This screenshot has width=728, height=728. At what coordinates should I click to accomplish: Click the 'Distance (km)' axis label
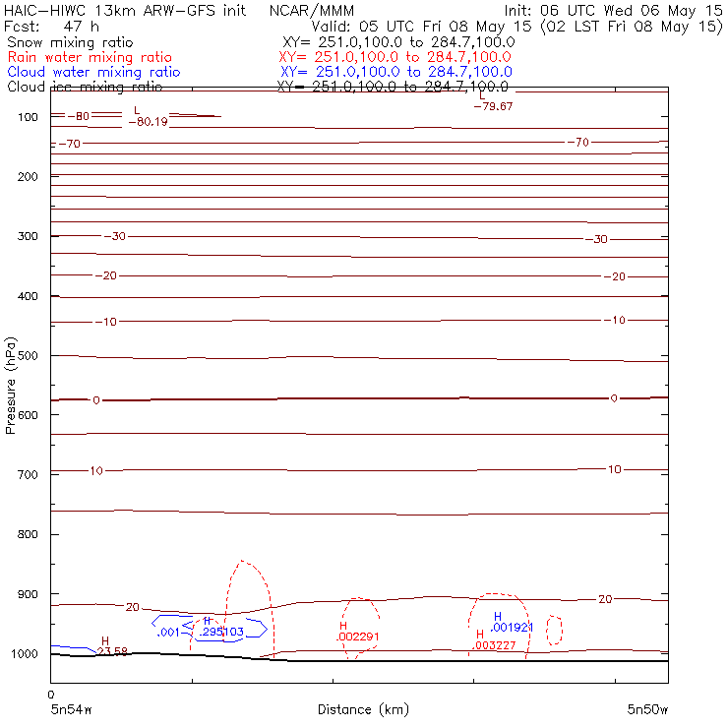point(363,709)
